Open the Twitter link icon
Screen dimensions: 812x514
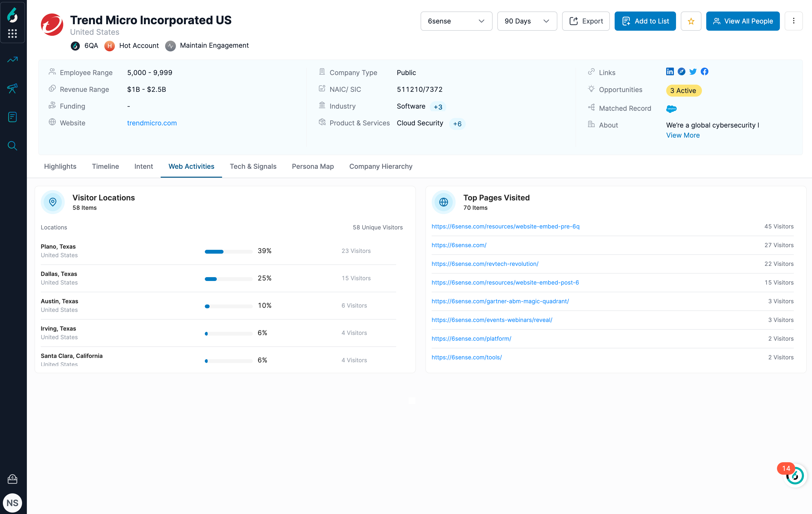click(x=693, y=71)
